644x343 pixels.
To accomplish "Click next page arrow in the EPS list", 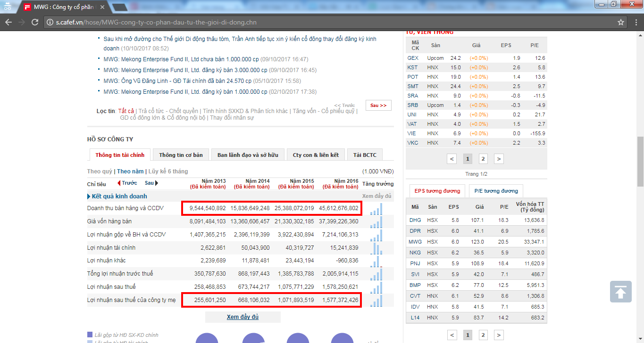I will click(x=499, y=335).
